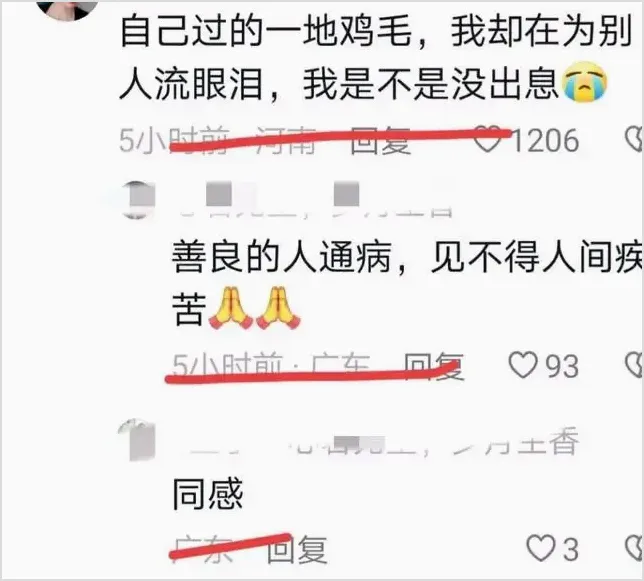Click the broken-heart dislike icon beside 1206

(635, 140)
